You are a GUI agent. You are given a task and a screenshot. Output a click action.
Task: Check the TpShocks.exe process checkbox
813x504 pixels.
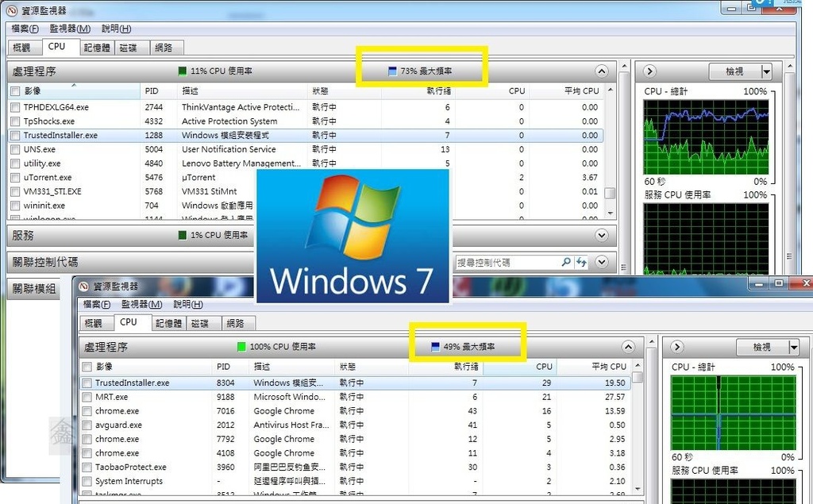[x=15, y=121]
